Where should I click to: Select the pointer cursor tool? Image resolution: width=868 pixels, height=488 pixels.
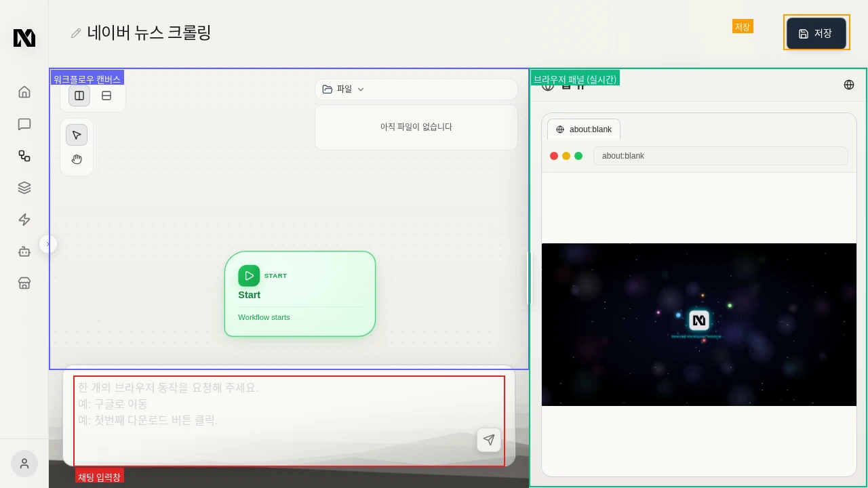[77, 135]
